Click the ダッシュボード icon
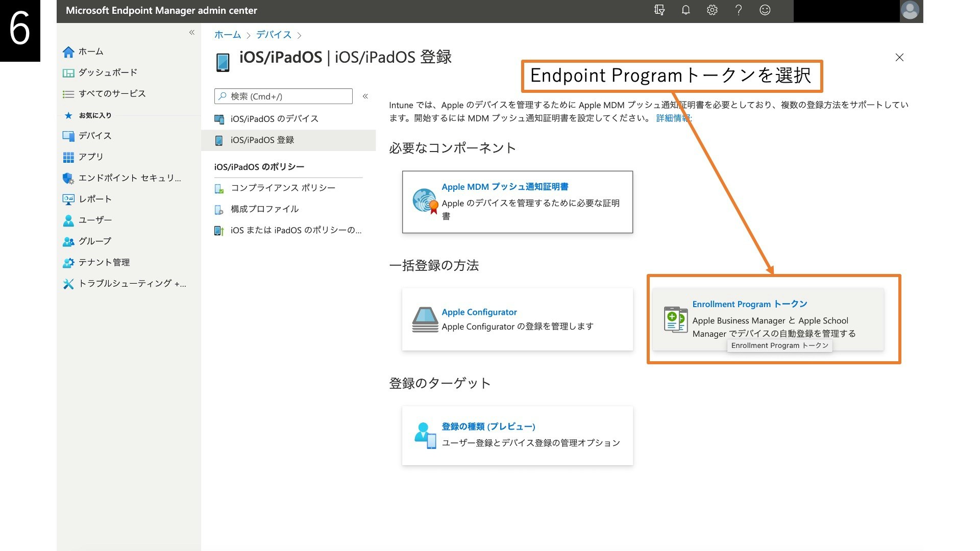Screen dimensions: 980x551 click(x=68, y=73)
